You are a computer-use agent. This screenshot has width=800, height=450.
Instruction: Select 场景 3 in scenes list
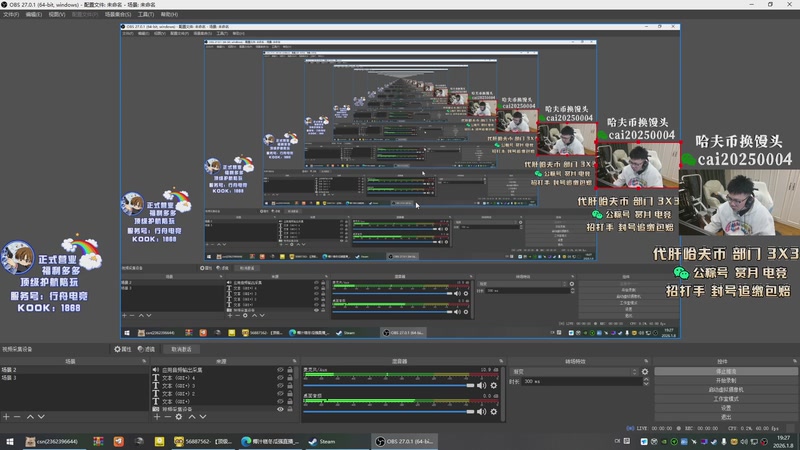[x=74, y=378]
